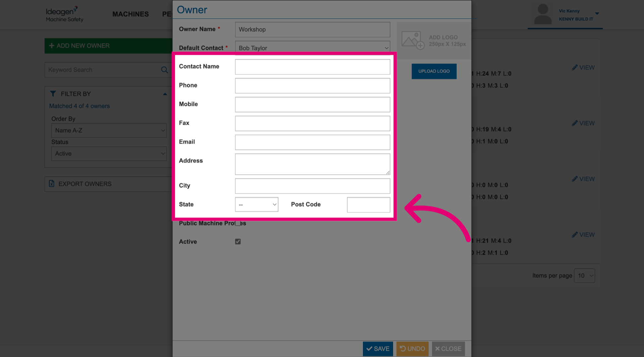Screen dimensions: 644x357
Task: Click the KENNY BUILD IT account name
Action: point(576,19)
